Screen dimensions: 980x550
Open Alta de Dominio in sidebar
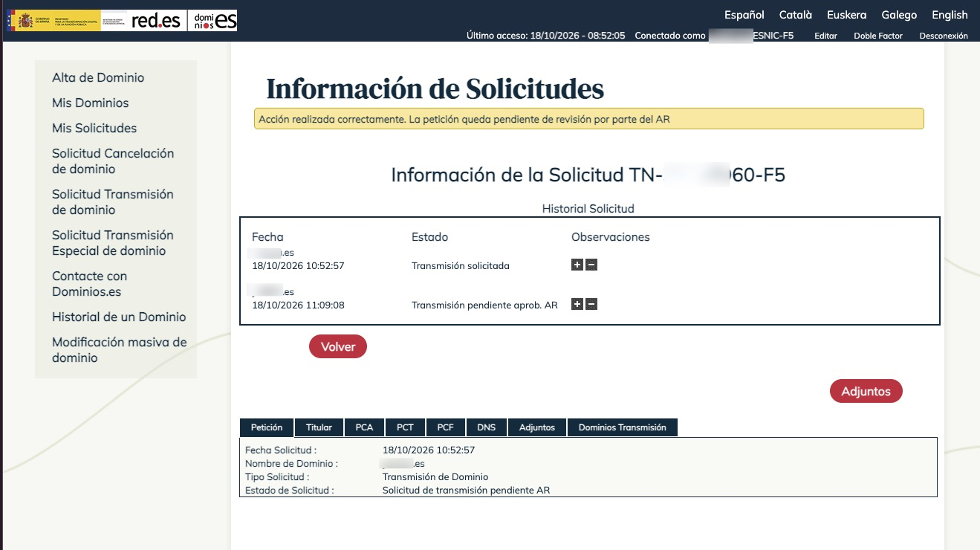pyautogui.click(x=98, y=78)
